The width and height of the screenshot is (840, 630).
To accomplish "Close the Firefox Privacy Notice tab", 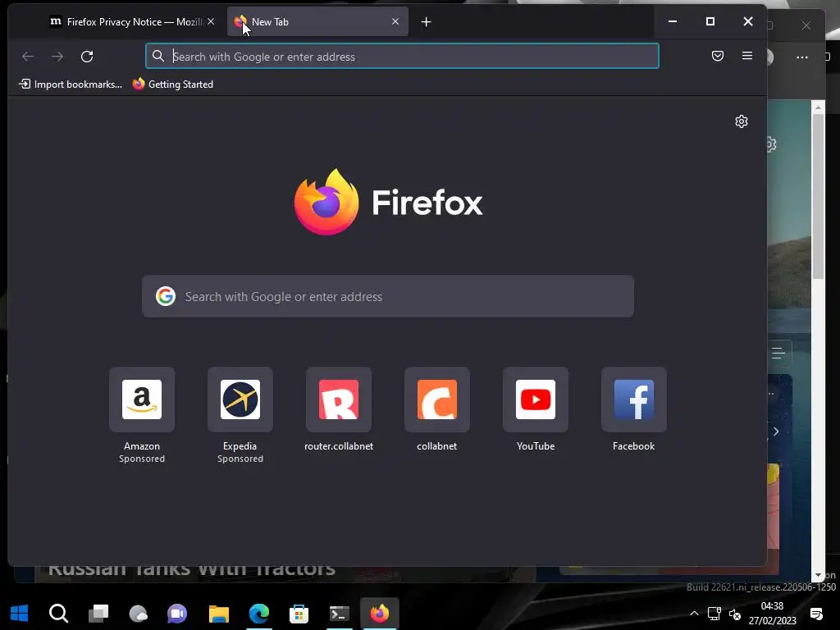I will coord(211,21).
